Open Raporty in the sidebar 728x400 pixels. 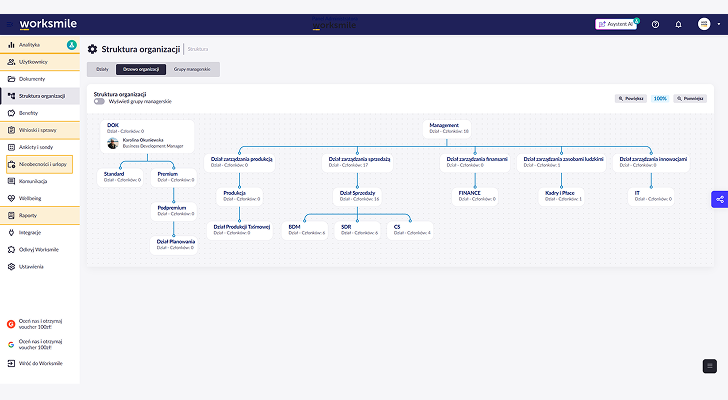pos(39,216)
